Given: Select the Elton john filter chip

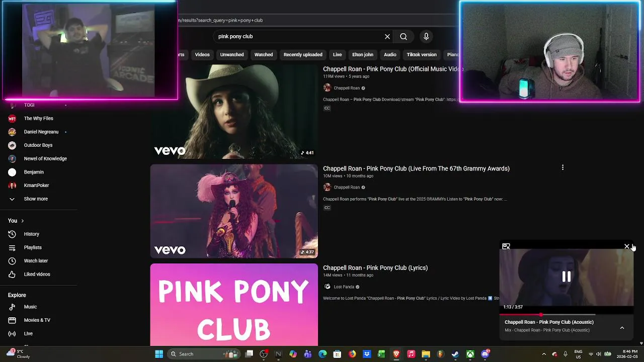Looking at the screenshot, I should coord(363,54).
